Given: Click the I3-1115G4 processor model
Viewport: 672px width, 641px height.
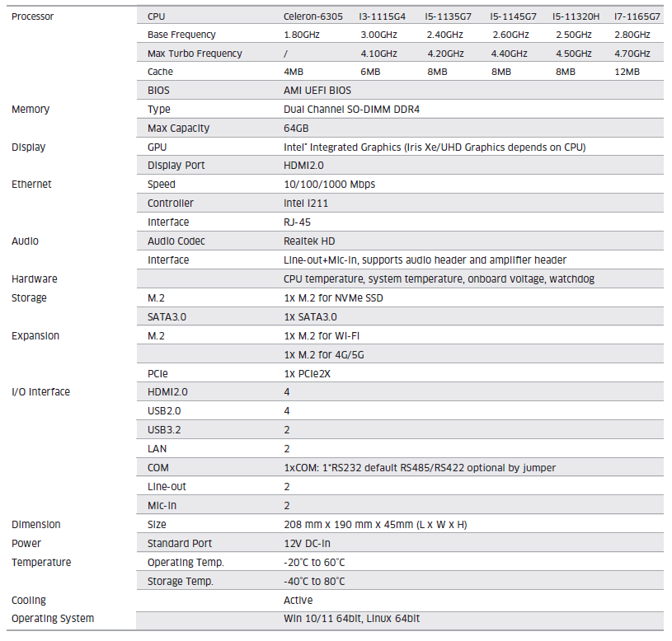Looking at the screenshot, I should (x=383, y=16).
